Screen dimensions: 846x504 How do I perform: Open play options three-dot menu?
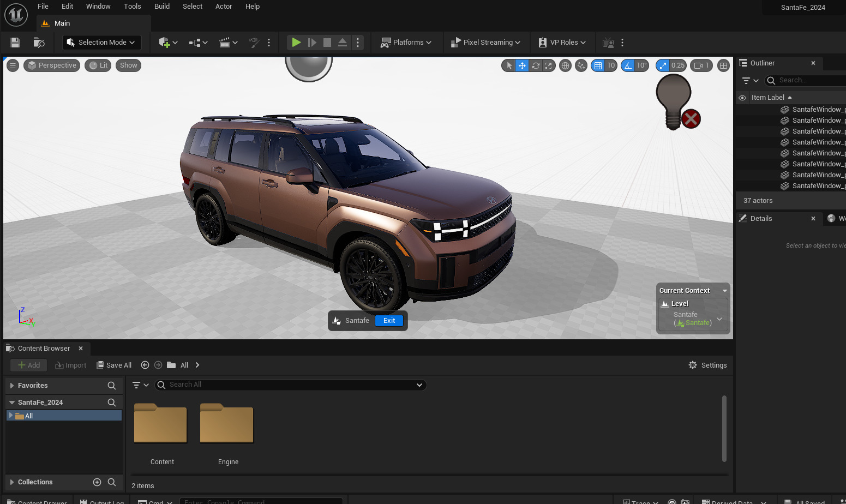point(358,43)
